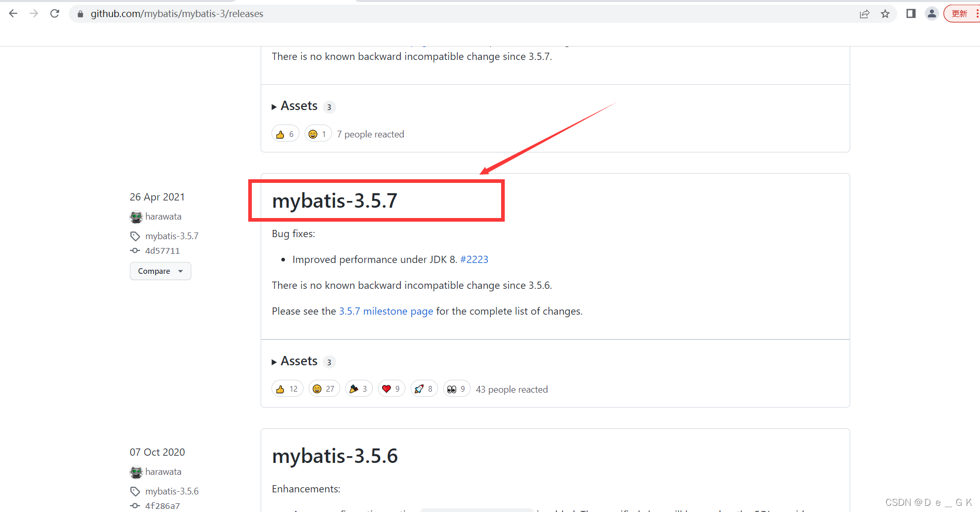Open the 3.5.7 milestone page link
This screenshot has width=980, height=512.
click(386, 311)
